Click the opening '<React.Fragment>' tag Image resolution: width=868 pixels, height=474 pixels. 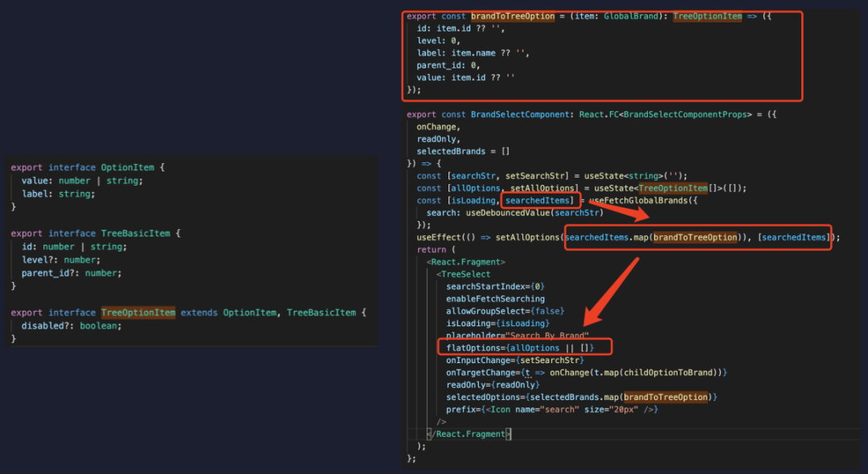pos(465,262)
